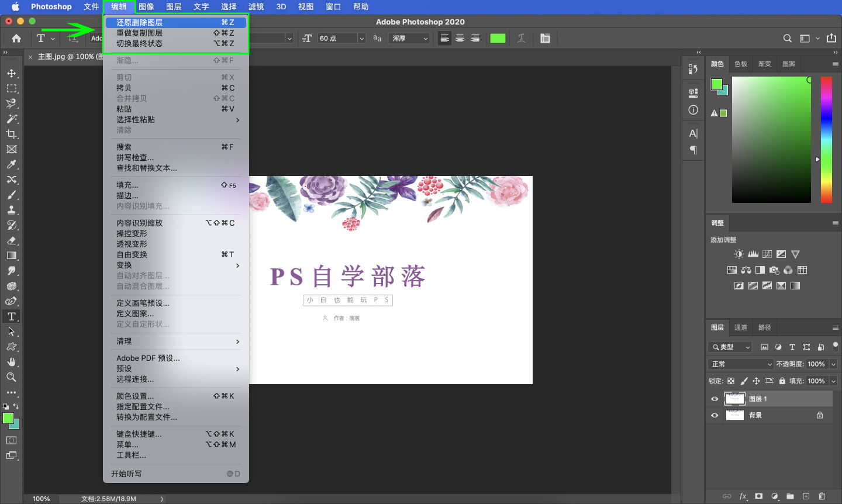Select the Hand tool
The height and width of the screenshot is (504, 842).
(12, 362)
